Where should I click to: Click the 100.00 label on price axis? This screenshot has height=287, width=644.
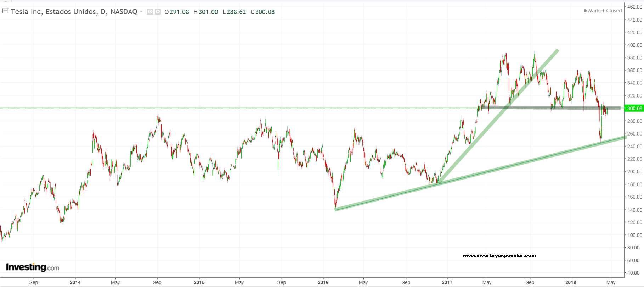point(634,235)
